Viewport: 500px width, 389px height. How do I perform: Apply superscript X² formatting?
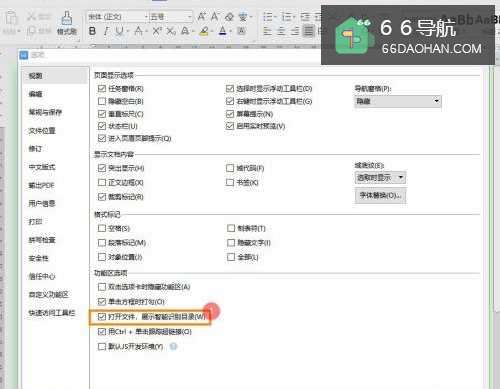pos(157,31)
